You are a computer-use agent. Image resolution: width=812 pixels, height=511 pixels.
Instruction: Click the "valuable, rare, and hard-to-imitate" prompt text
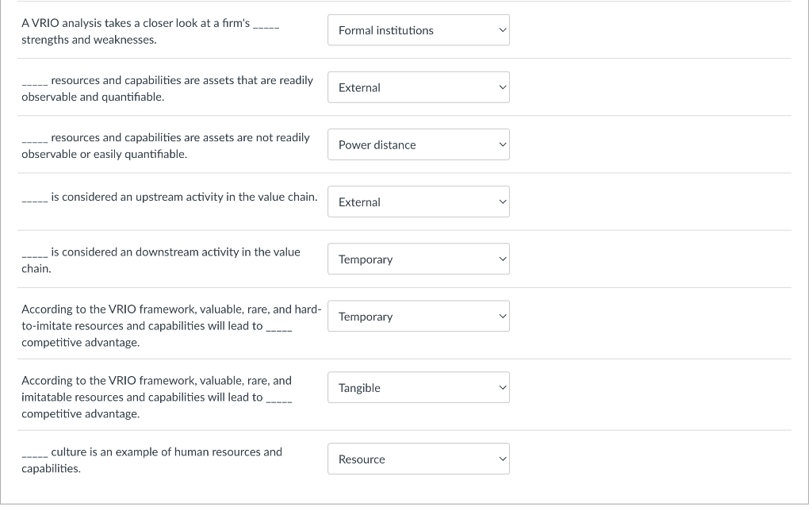pos(170,325)
